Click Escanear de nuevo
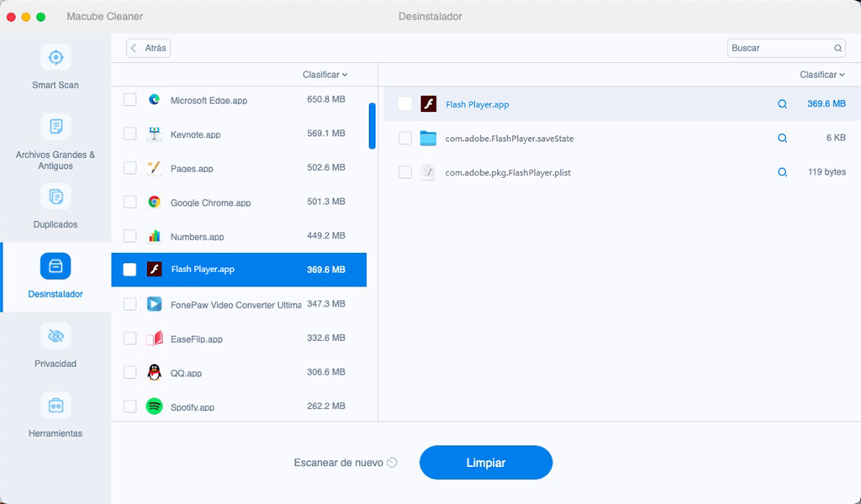The width and height of the screenshot is (861, 504). (338, 462)
